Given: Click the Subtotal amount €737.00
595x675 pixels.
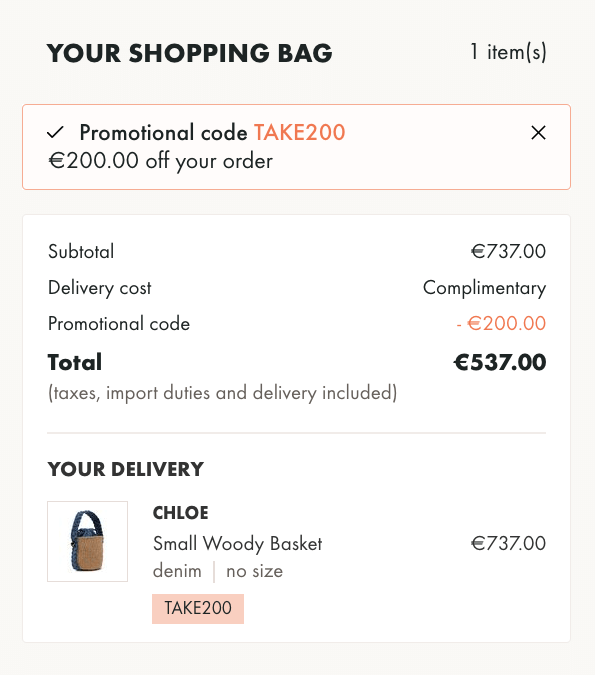Looking at the screenshot, I should [508, 251].
